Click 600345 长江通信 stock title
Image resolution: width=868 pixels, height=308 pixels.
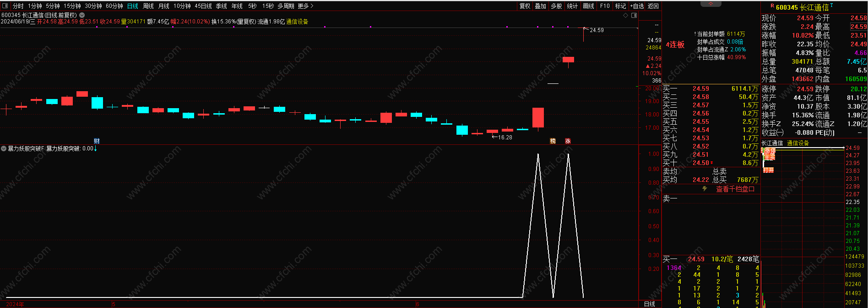802,7
